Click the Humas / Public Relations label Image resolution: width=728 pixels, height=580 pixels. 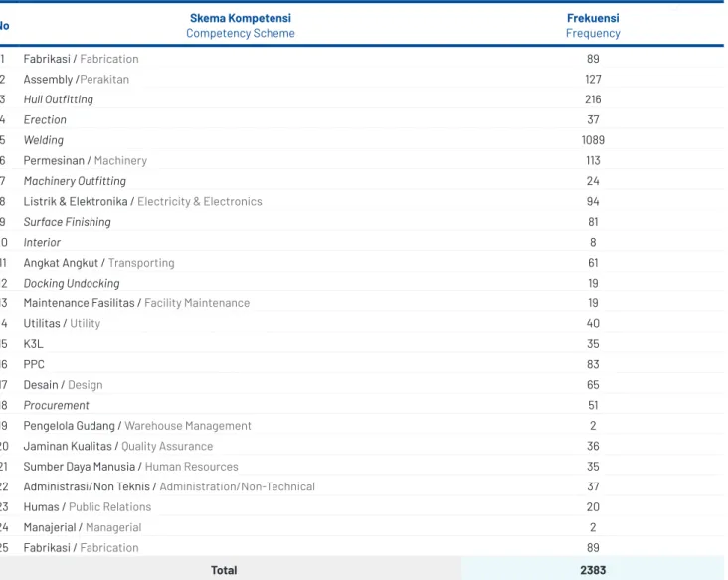pos(88,507)
